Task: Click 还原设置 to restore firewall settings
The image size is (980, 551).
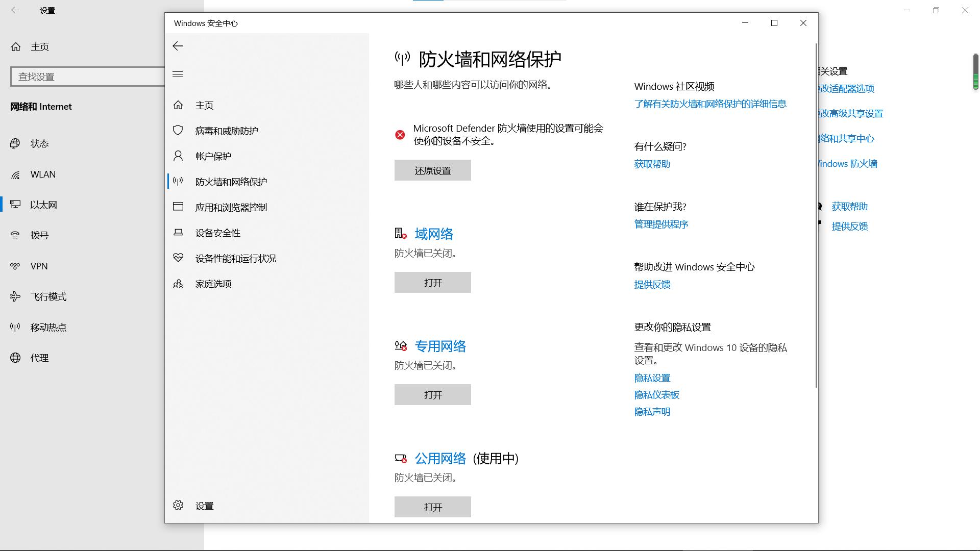Action: click(432, 170)
